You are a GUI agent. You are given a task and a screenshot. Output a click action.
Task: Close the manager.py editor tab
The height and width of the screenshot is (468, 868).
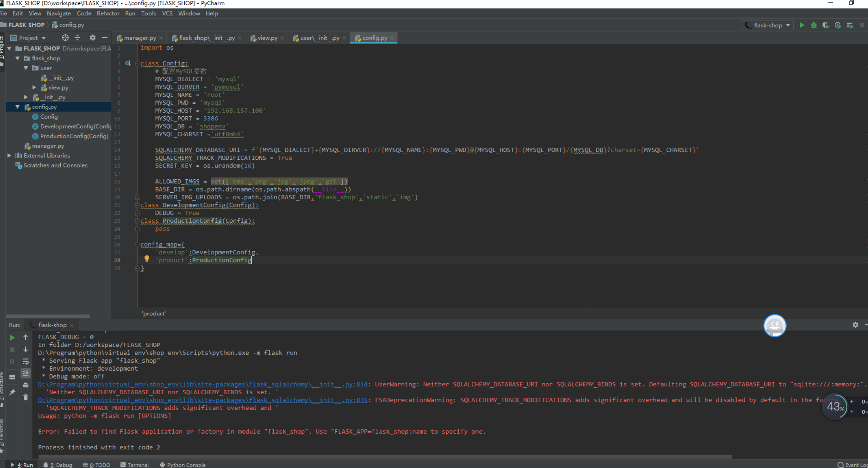tap(161, 38)
